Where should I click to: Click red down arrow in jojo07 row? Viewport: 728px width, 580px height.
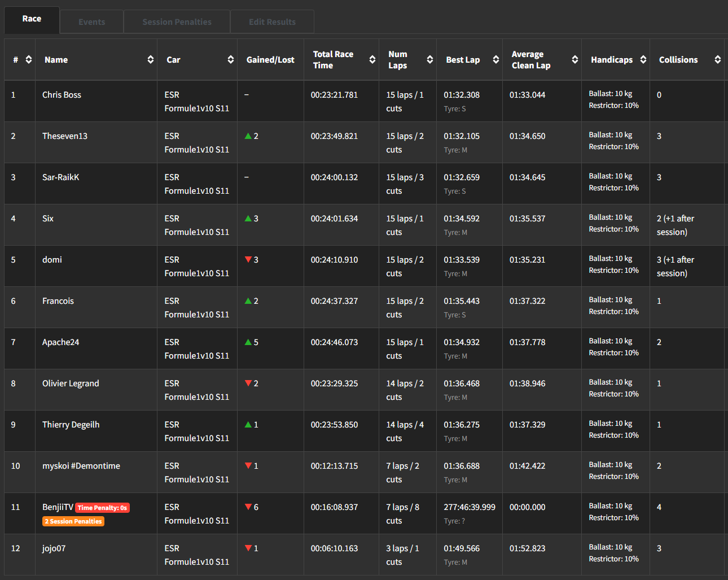(x=248, y=548)
